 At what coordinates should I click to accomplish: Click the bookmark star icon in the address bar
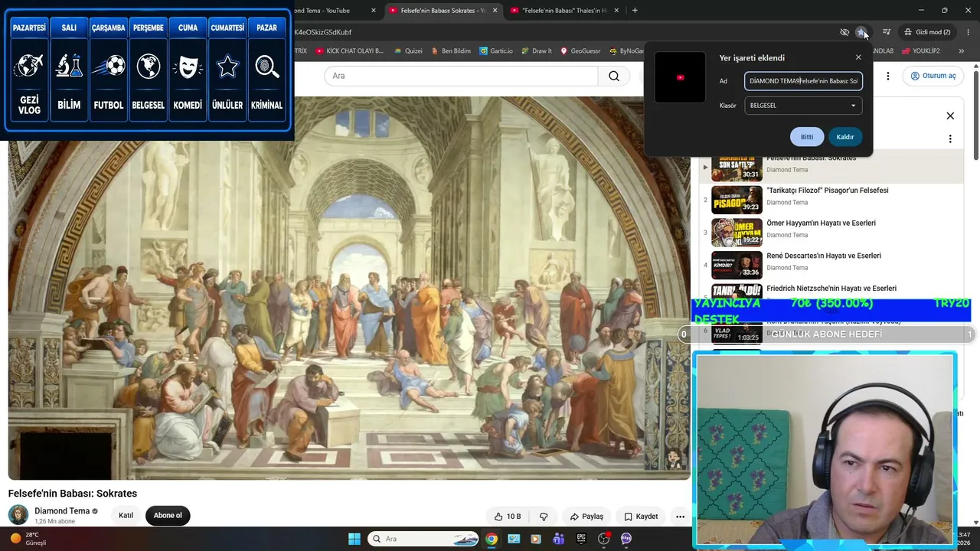point(861,32)
